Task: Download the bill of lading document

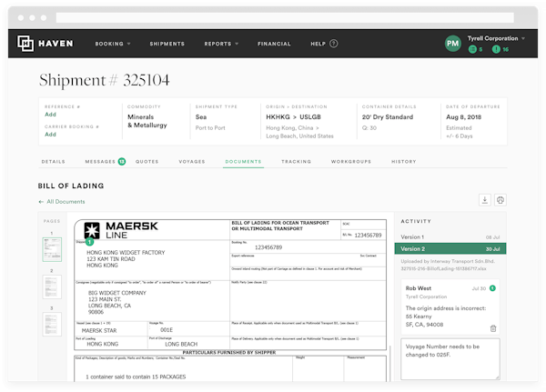Action: click(x=485, y=200)
